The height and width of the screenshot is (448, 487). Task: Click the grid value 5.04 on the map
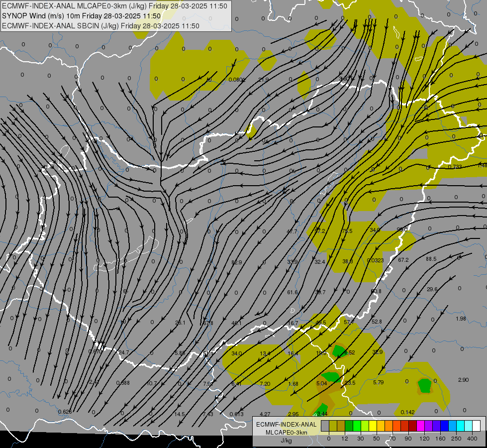coord(322,383)
